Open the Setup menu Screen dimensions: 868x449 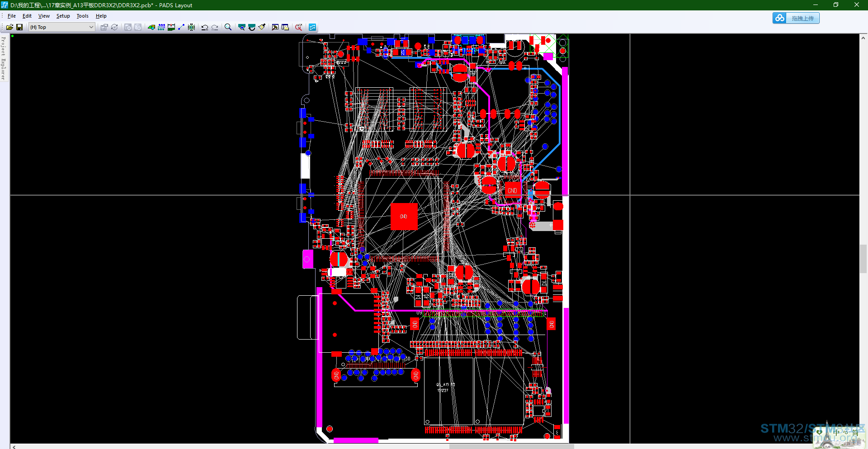coord(63,16)
